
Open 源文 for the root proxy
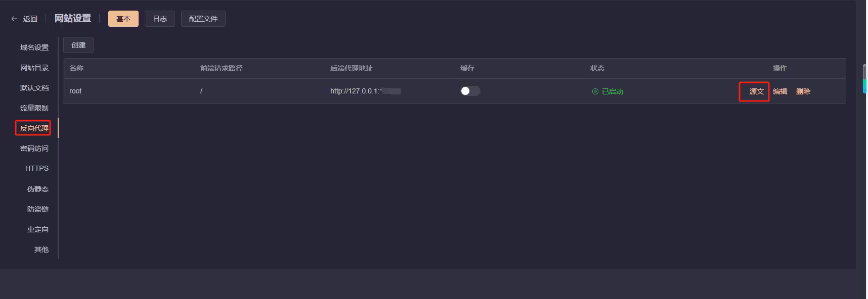(756, 91)
